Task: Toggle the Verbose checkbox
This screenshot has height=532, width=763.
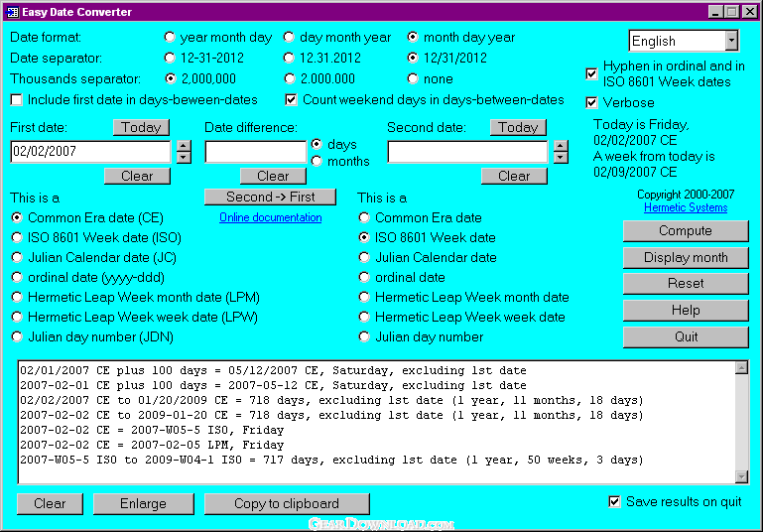Action: click(x=591, y=102)
